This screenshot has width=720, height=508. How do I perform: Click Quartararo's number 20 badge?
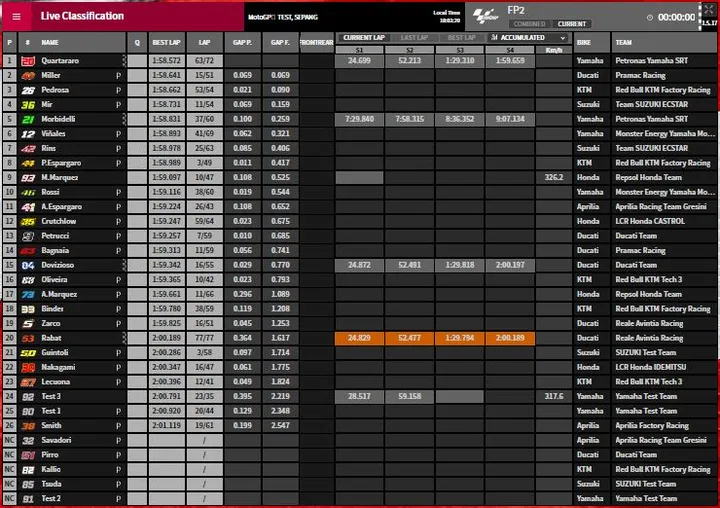click(x=28, y=61)
